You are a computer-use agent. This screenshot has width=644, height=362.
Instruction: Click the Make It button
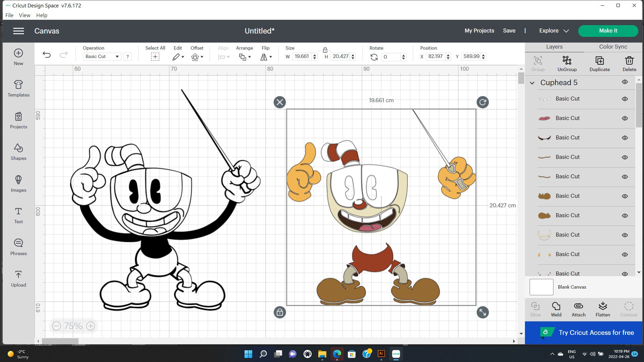tap(608, 31)
